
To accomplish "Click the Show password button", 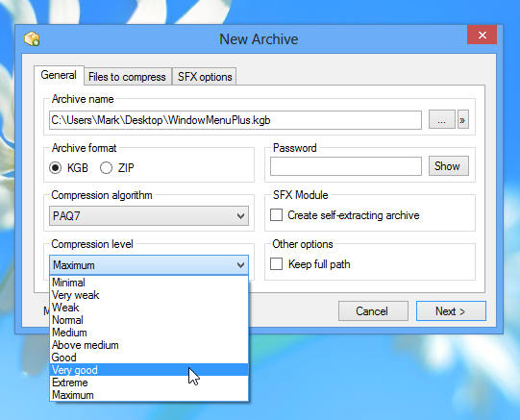I will pos(448,166).
